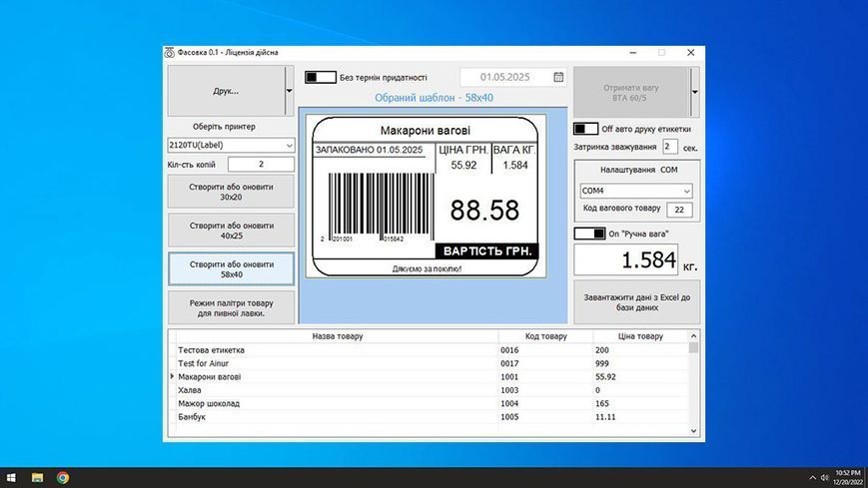
Task: Click 'Створити або оновити 40x25' button
Action: click(231, 231)
